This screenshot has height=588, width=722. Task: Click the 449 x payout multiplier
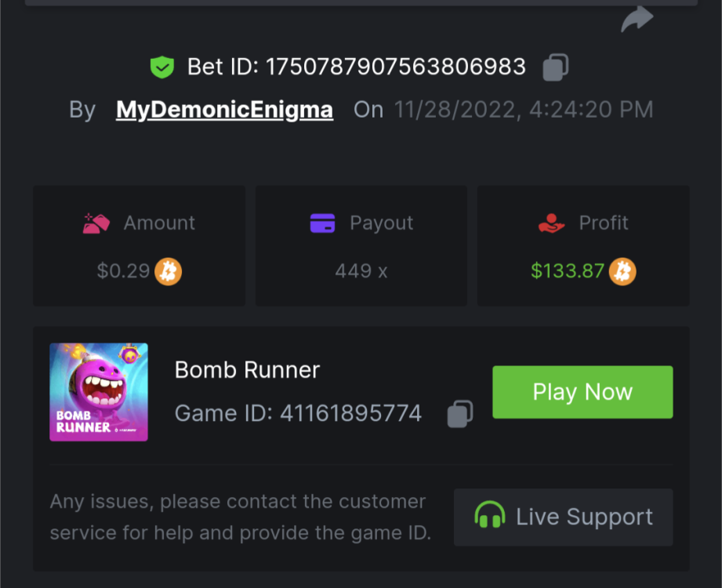click(360, 271)
